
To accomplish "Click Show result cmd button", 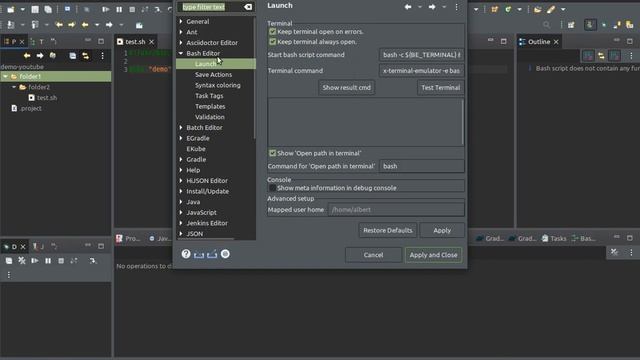I will (347, 87).
